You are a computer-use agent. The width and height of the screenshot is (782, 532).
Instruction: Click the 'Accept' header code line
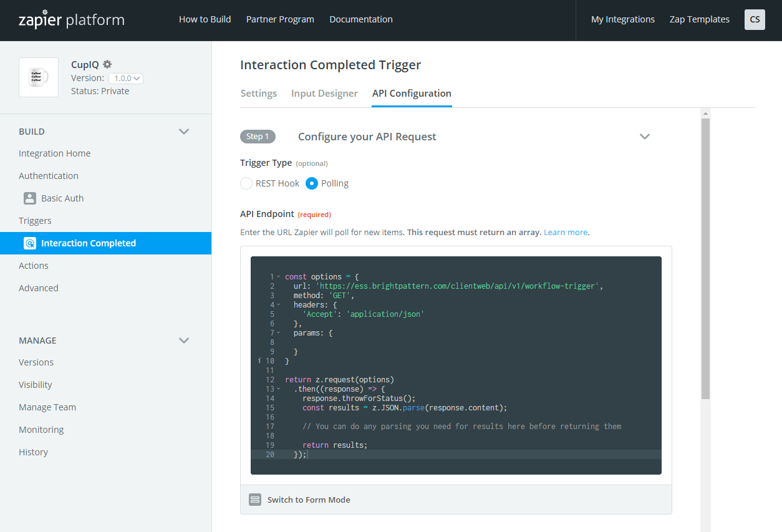click(363, 314)
